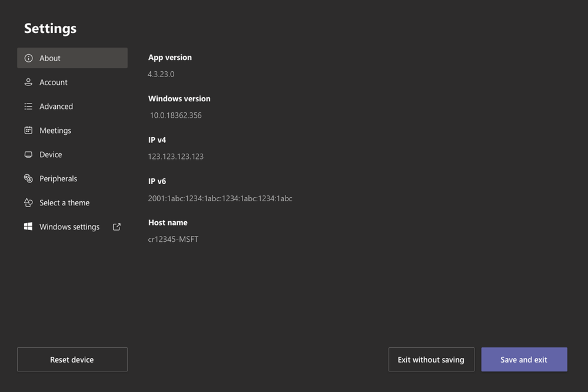Click the Select a theme shapes icon
Image resolution: width=588 pixels, height=392 pixels.
[28, 202]
